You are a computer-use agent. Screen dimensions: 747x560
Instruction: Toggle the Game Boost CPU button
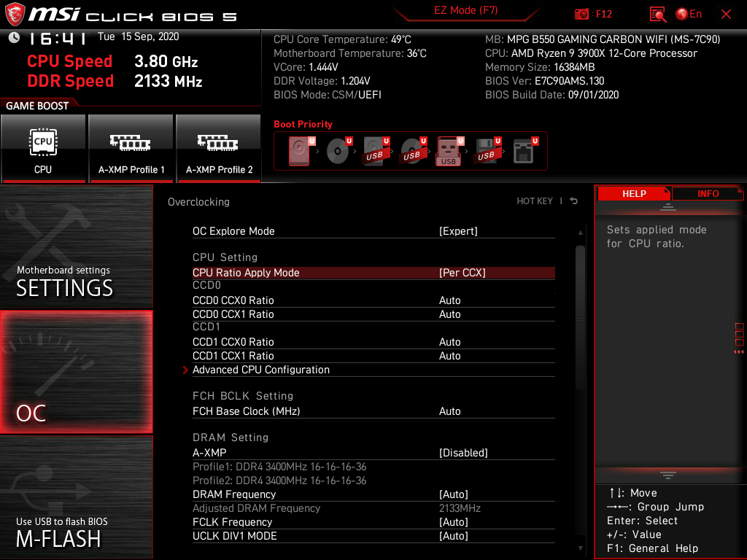click(x=43, y=148)
